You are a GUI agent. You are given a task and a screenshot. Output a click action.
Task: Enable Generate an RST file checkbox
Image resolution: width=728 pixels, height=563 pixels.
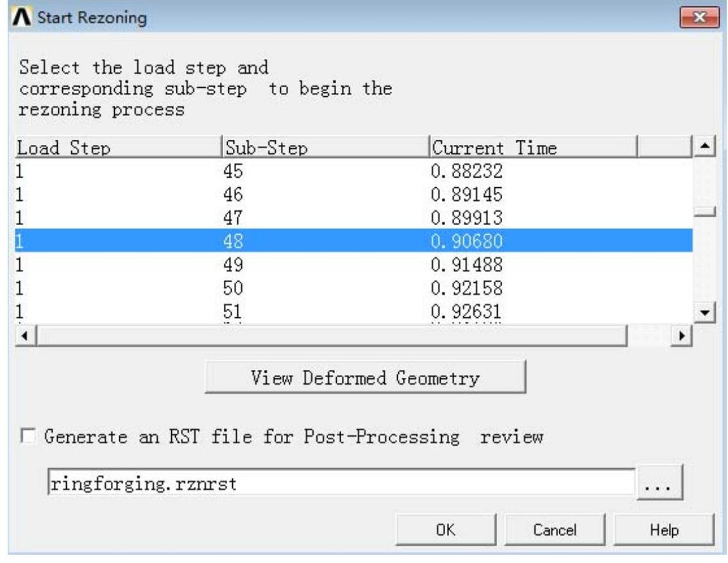pyautogui.click(x=27, y=437)
